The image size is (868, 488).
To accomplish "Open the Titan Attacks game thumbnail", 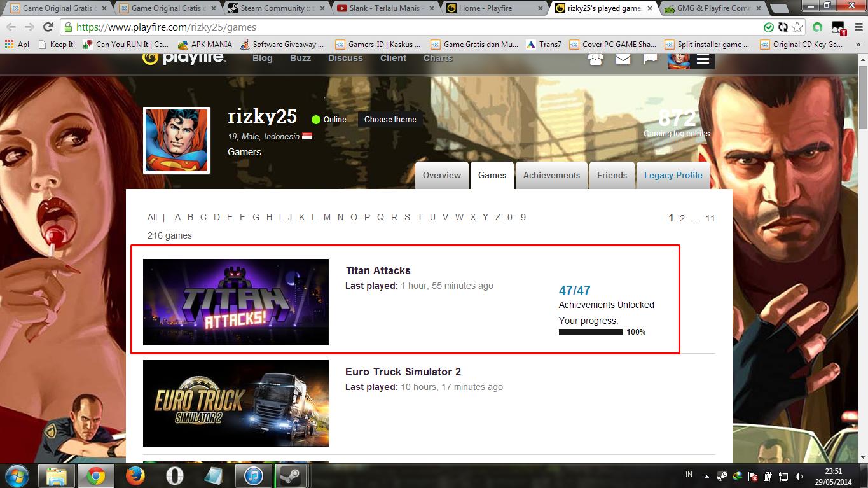I will (236, 302).
